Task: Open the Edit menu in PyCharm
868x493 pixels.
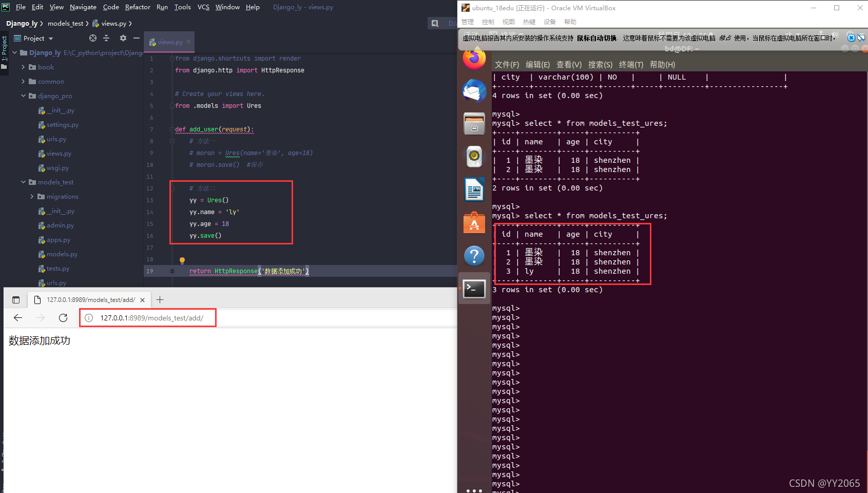Action: (x=37, y=7)
